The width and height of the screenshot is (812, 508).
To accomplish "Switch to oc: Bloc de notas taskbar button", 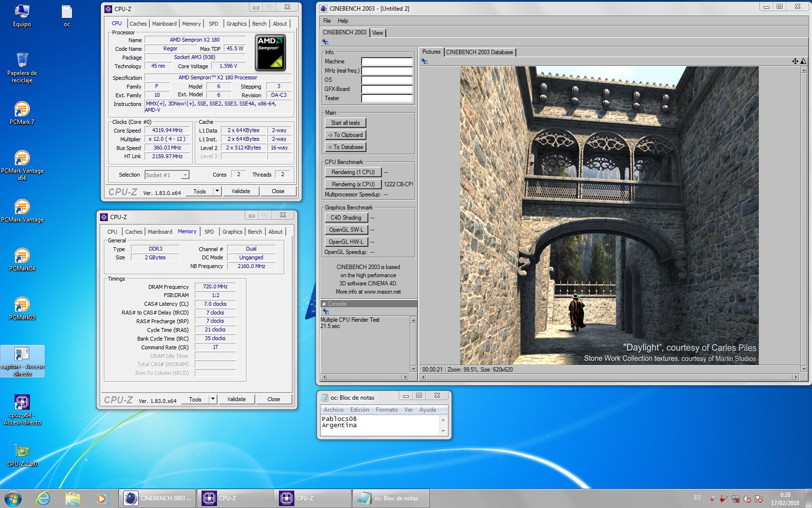I will tap(391, 498).
